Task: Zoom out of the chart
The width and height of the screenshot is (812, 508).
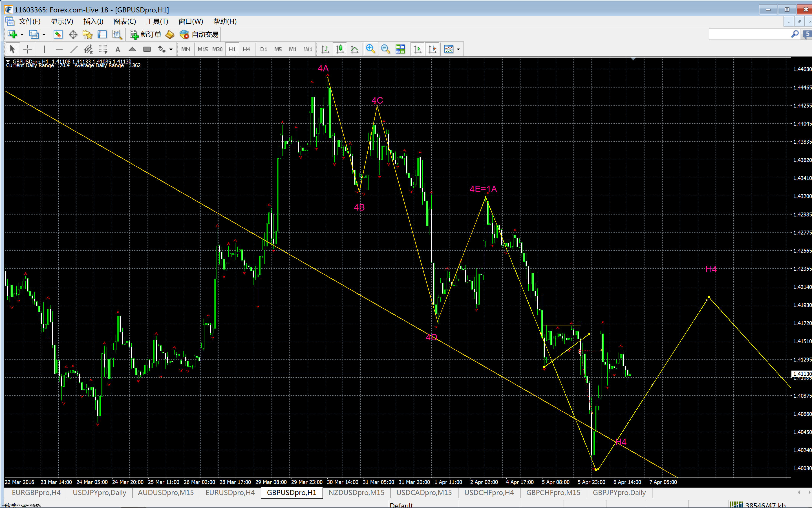Action: (385, 49)
